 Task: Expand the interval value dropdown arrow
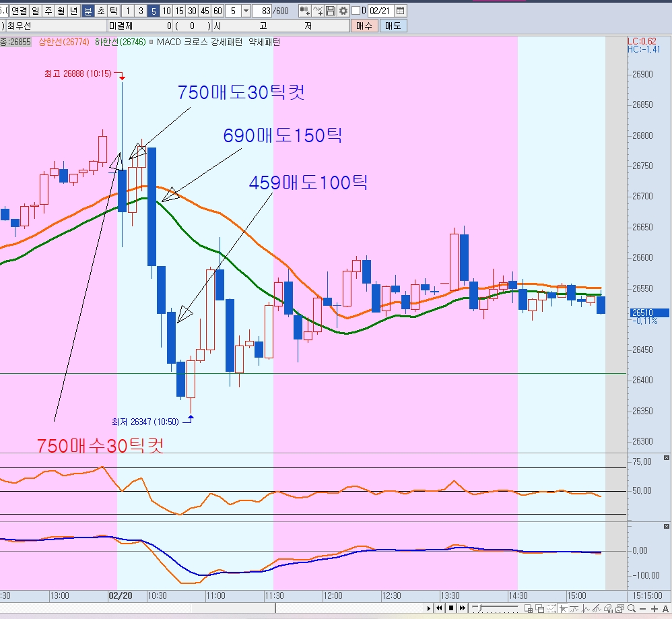[x=245, y=11]
